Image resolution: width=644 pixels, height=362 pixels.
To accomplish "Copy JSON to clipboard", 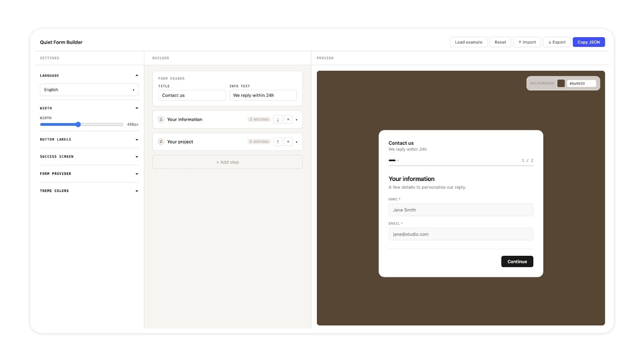I will 589,42.
